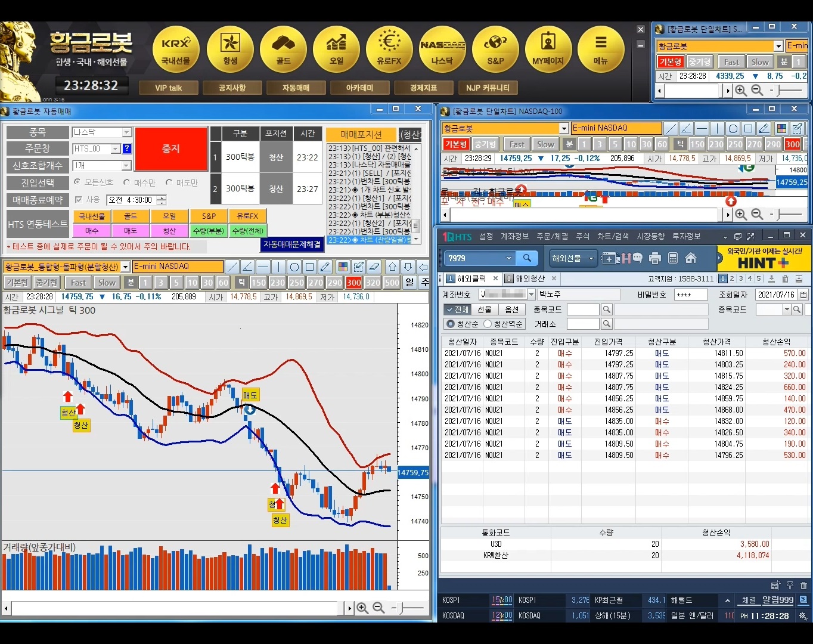Open color palette tool in main chart toolbar

pos(343,267)
